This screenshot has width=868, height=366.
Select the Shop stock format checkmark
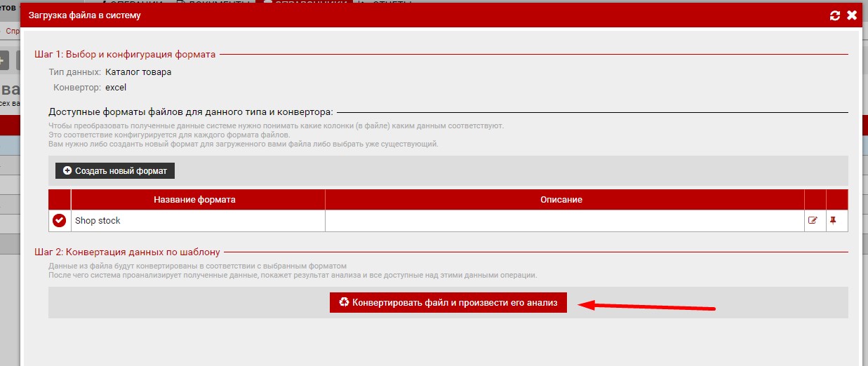pos(60,221)
